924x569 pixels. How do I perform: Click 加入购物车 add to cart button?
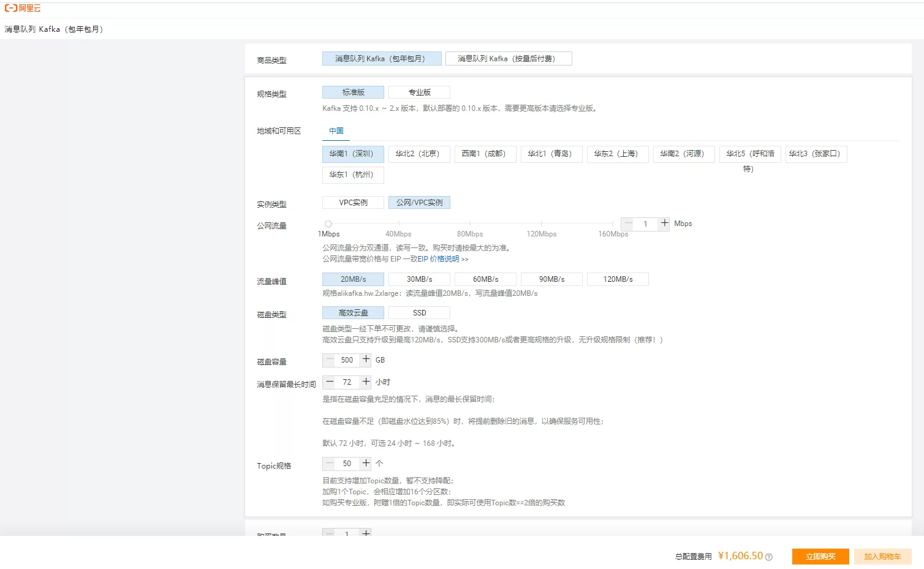tap(883, 556)
